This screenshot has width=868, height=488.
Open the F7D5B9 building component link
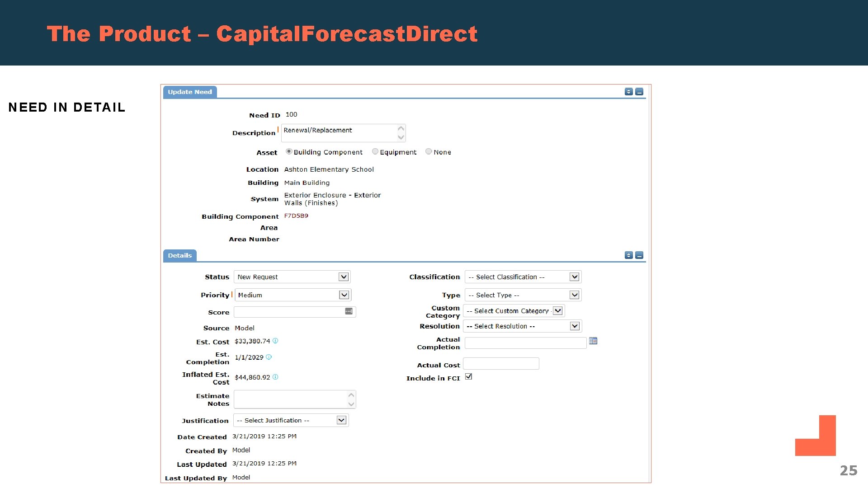pos(296,216)
